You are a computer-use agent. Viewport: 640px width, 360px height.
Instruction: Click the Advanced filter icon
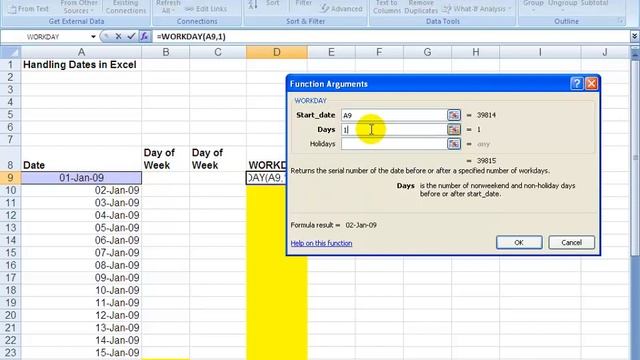tap(342, 9)
